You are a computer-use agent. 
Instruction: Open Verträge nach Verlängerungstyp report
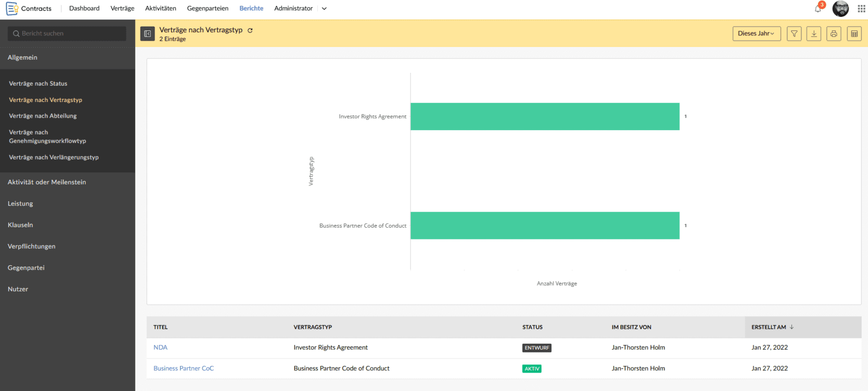[54, 157]
